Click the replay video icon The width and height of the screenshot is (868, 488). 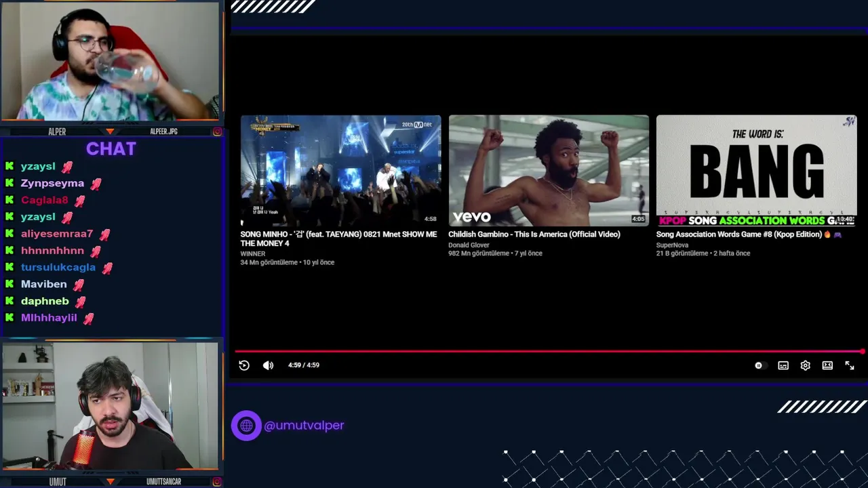[x=244, y=365]
